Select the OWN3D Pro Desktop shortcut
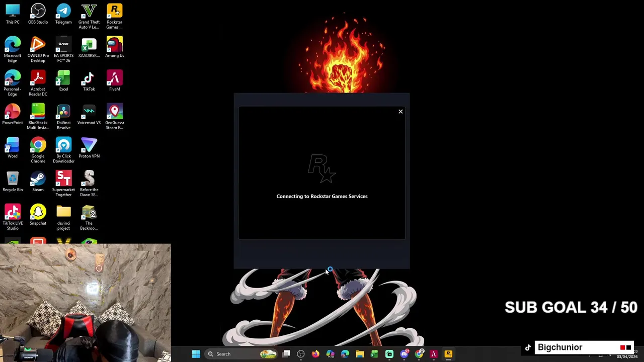This screenshot has width=644, height=362. click(x=38, y=50)
